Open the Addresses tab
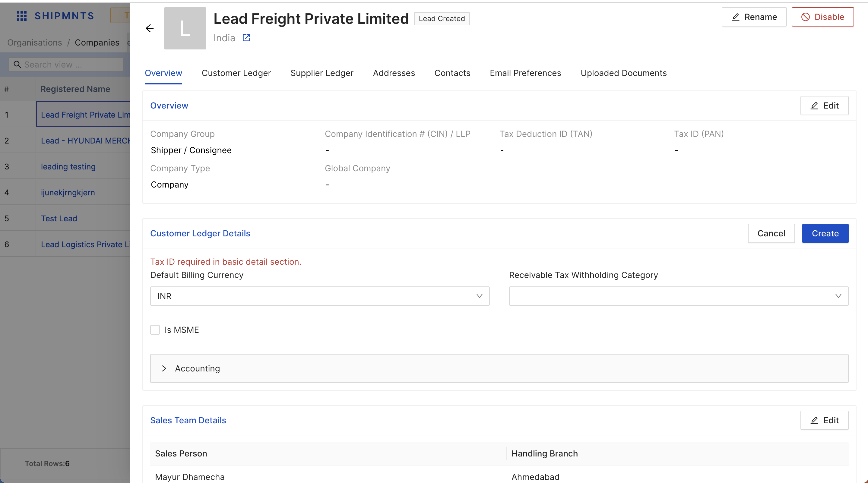 394,73
